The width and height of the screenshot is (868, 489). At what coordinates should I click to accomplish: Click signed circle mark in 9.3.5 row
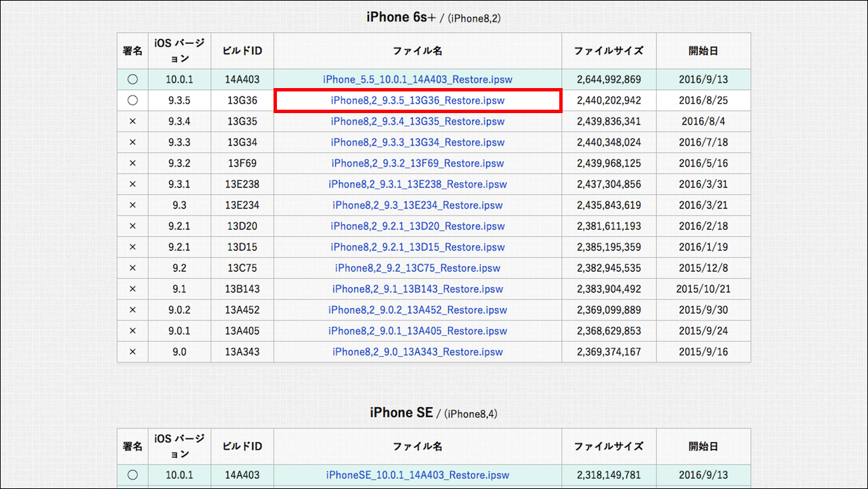coord(133,100)
